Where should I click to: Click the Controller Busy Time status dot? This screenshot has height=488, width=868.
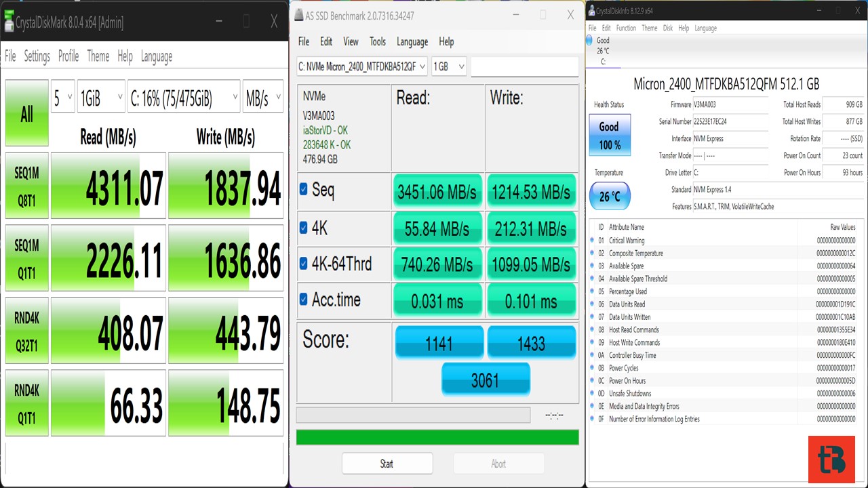(593, 355)
